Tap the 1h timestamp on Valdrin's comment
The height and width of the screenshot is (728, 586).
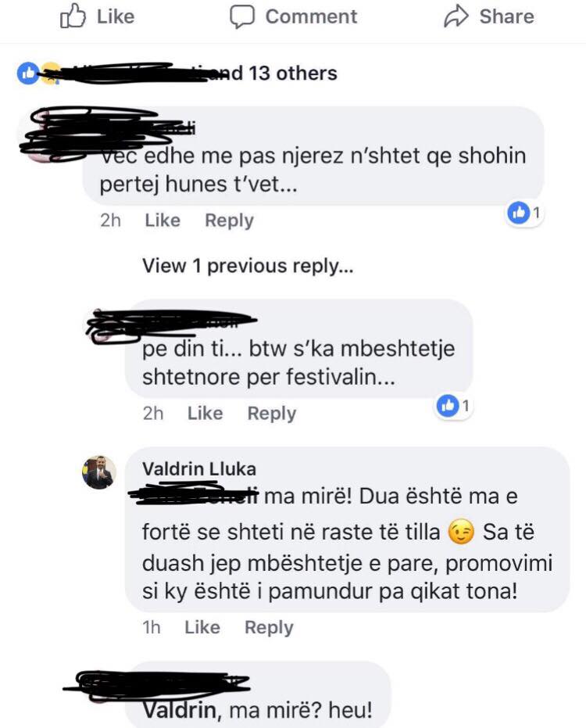152,627
